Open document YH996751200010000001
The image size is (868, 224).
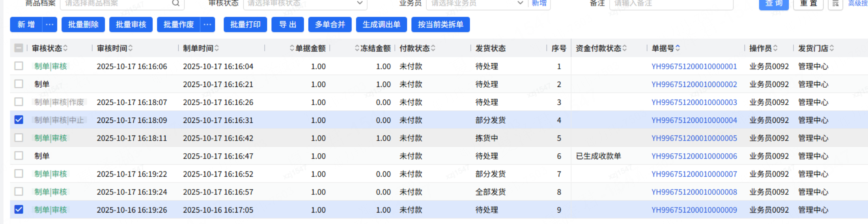(694, 66)
